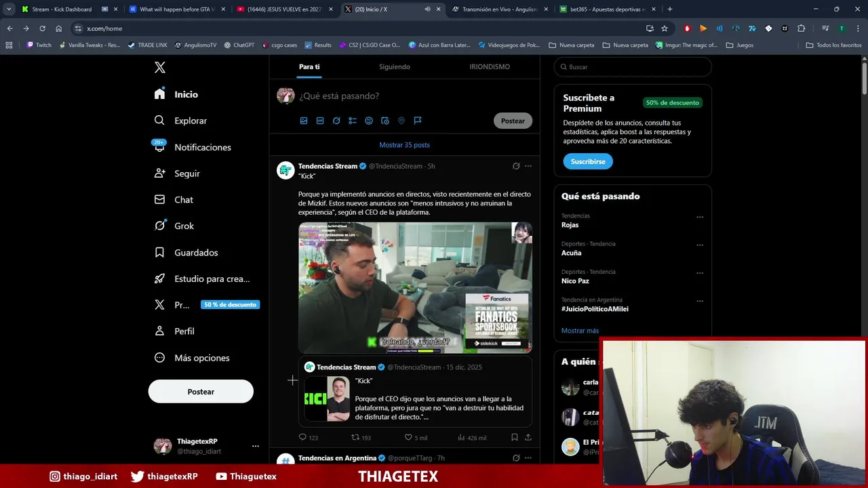
Task: Open Nico Paz trending topic
Action: tap(575, 281)
